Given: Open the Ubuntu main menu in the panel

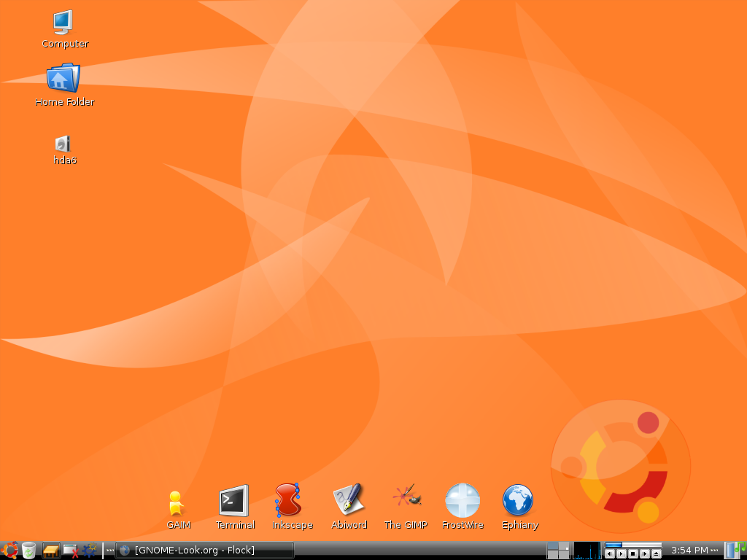Looking at the screenshot, I should click(9, 550).
